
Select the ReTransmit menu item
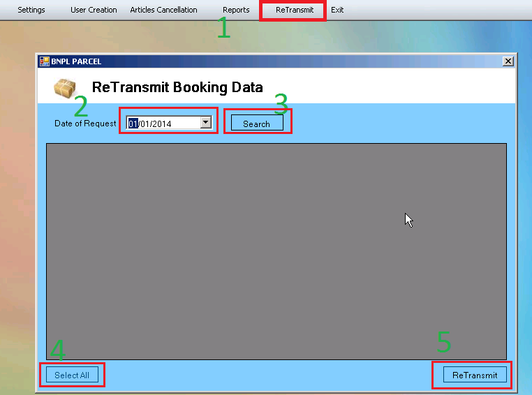click(295, 10)
